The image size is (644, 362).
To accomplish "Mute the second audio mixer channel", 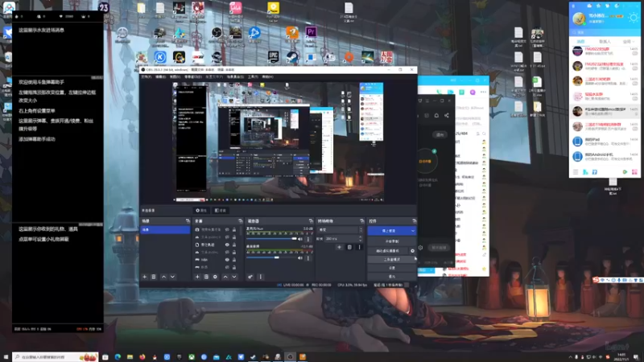I will click(x=300, y=258).
